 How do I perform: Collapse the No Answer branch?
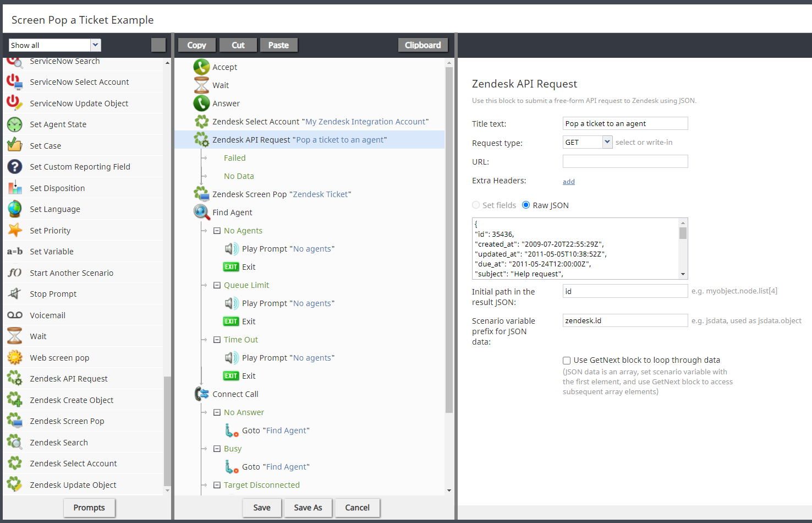point(217,412)
